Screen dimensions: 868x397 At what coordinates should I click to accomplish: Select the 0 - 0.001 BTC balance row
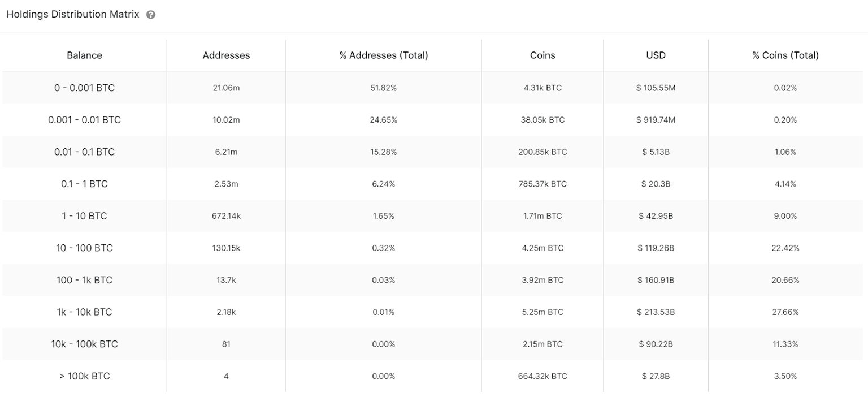click(84, 88)
